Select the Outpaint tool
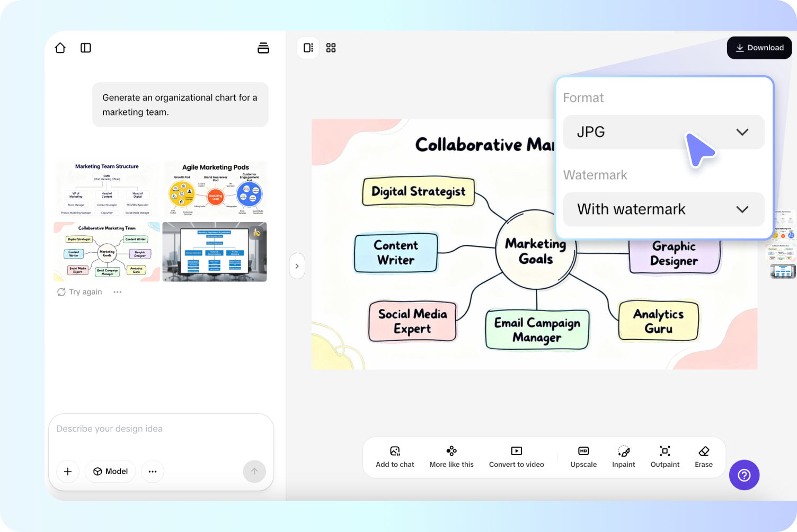The width and height of the screenshot is (797, 532). coord(665,456)
